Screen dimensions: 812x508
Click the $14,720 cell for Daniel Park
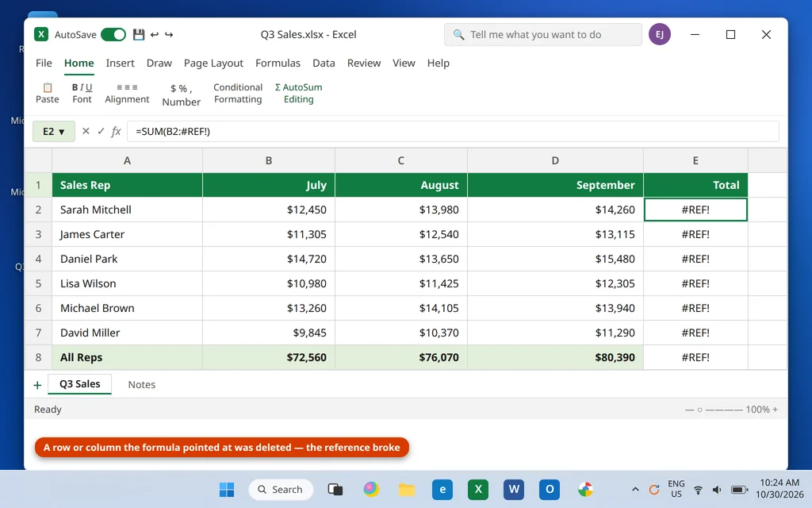coord(269,259)
